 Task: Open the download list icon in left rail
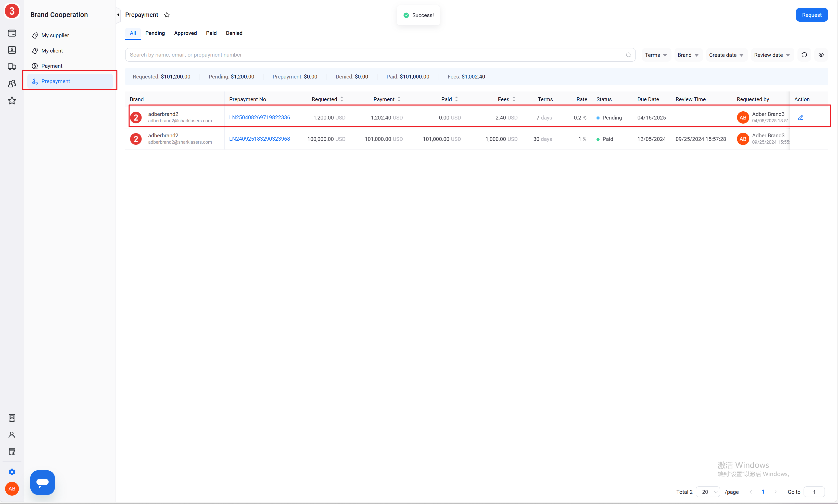tap(12, 452)
